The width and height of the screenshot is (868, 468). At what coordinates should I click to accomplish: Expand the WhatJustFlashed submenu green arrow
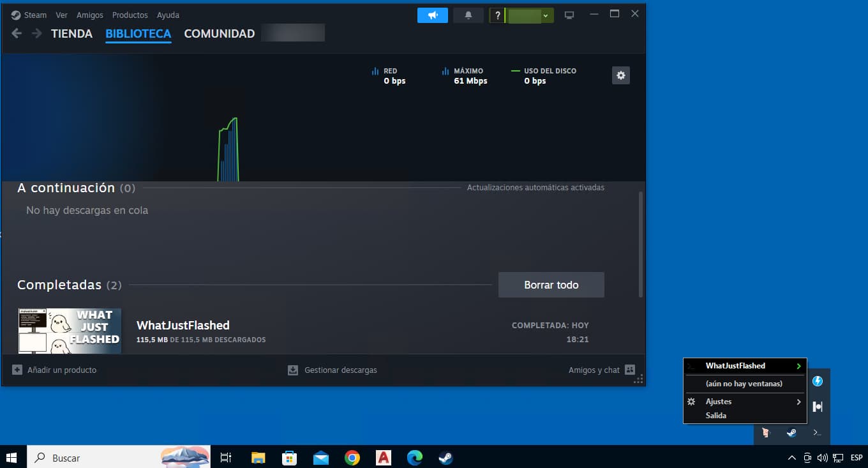798,366
